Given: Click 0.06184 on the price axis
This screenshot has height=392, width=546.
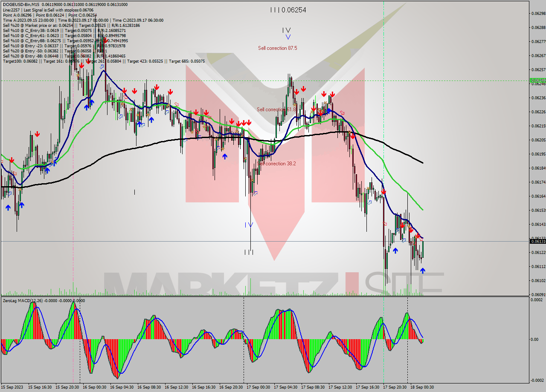Looking at the screenshot, I should [x=539, y=168].
